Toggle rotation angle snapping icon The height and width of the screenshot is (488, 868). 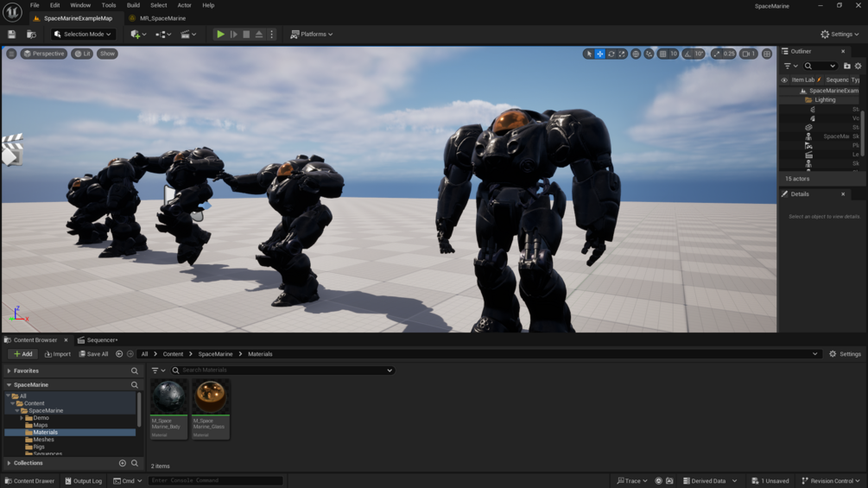click(x=687, y=54)
